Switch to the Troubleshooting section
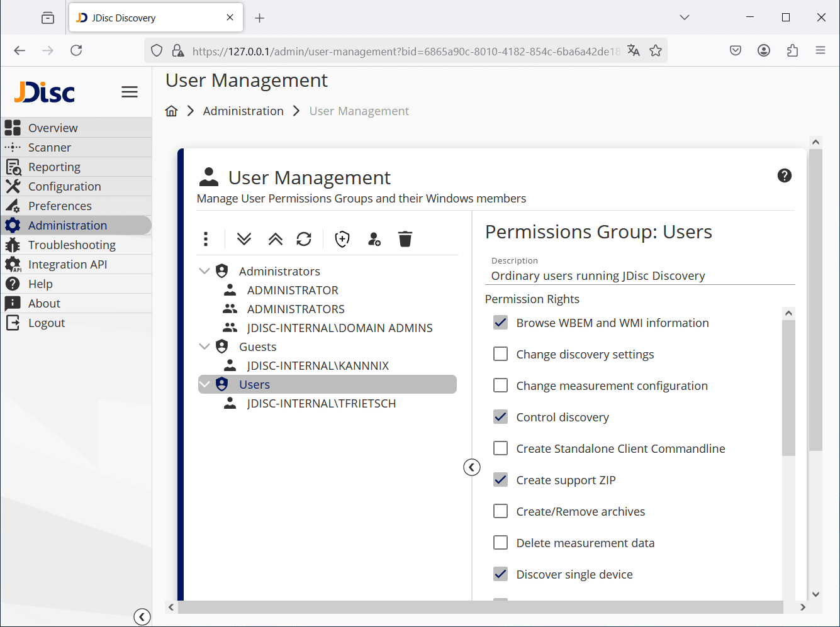 pyautogui.click(x=71, y=245)
